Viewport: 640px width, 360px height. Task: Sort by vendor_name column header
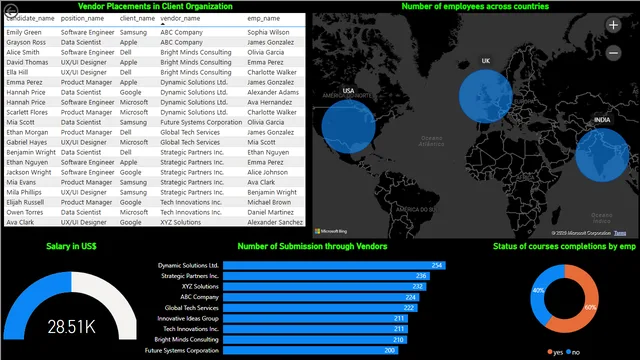180,18
